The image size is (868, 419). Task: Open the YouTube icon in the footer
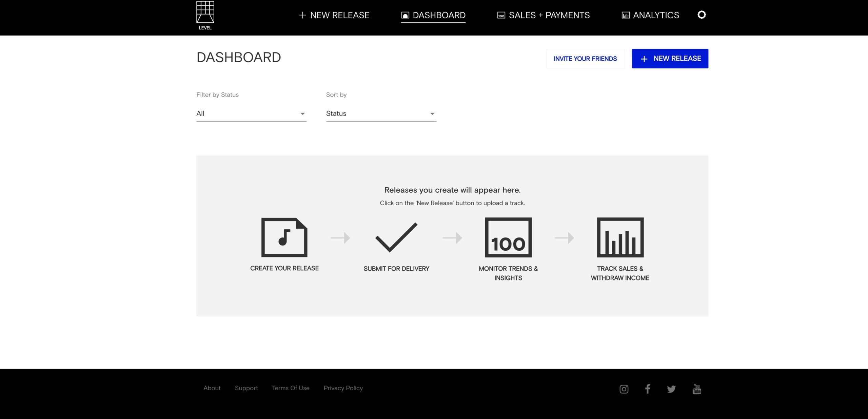pos(697,389)
